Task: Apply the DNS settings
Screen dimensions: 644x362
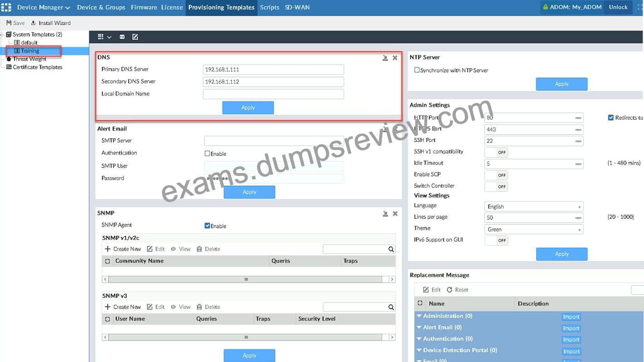Action: point(248,107)
